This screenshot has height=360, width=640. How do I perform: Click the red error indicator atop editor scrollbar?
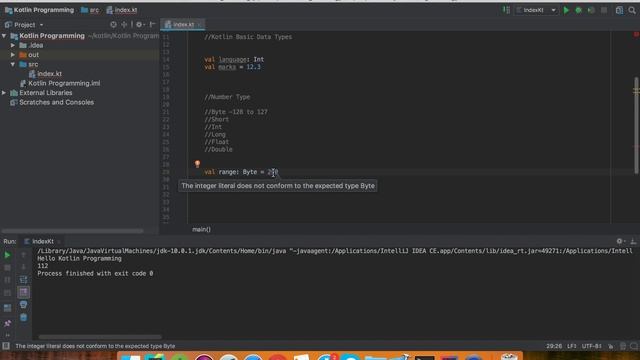tap(636, 35)
